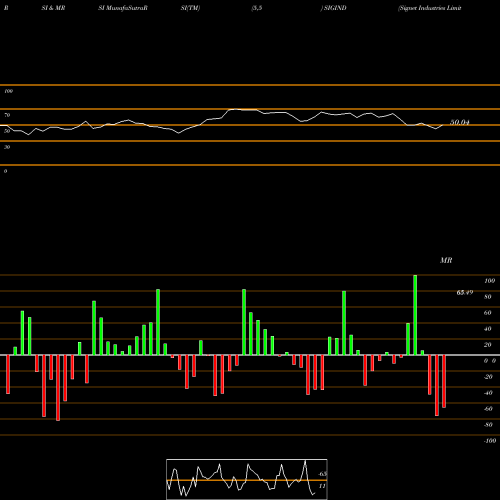The width and height of the screenshot is (500, 500).
Task: Open the mini oscillator thumbnail chart at bottom
Action: [x=247, y=479]
